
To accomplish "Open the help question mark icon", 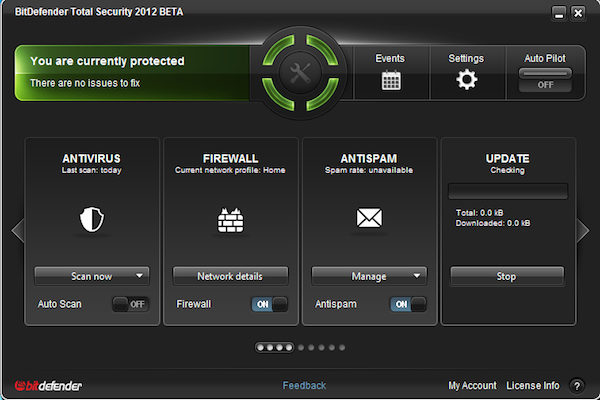I will tap(577, 386).
